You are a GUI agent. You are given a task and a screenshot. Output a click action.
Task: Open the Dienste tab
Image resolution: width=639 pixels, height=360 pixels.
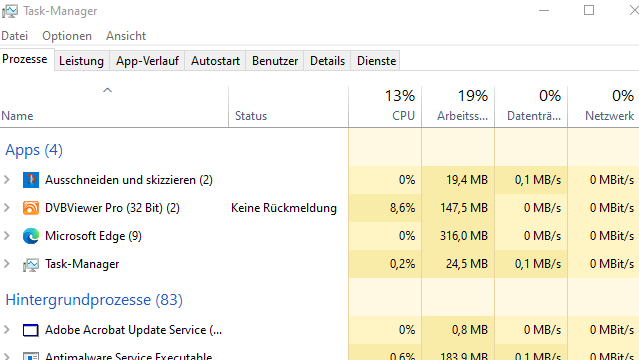tap(376, 61)
